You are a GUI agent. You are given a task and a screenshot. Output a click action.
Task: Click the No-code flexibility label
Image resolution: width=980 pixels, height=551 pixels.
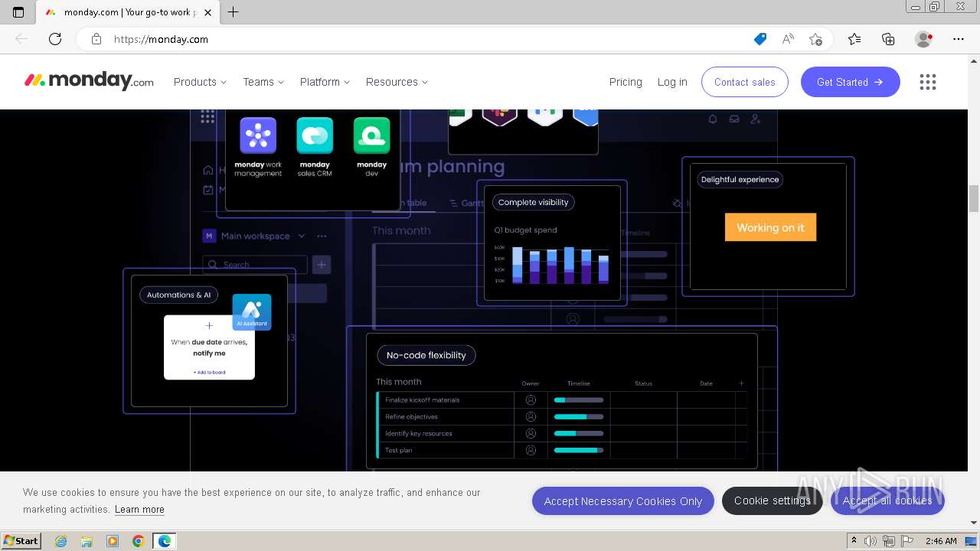[x=426, y=355]
